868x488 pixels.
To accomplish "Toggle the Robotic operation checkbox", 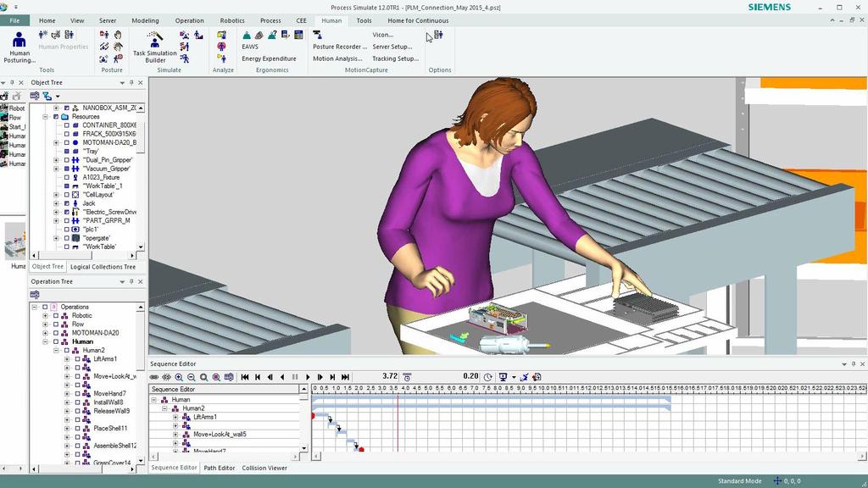I will coord(56,316).
